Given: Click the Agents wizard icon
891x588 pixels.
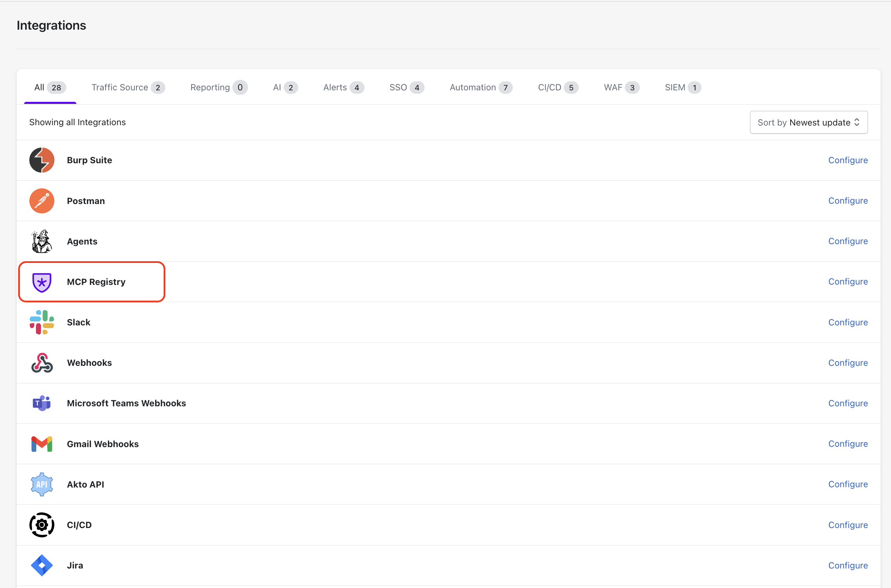Looking at the screenshot, I should click(42, 241).
